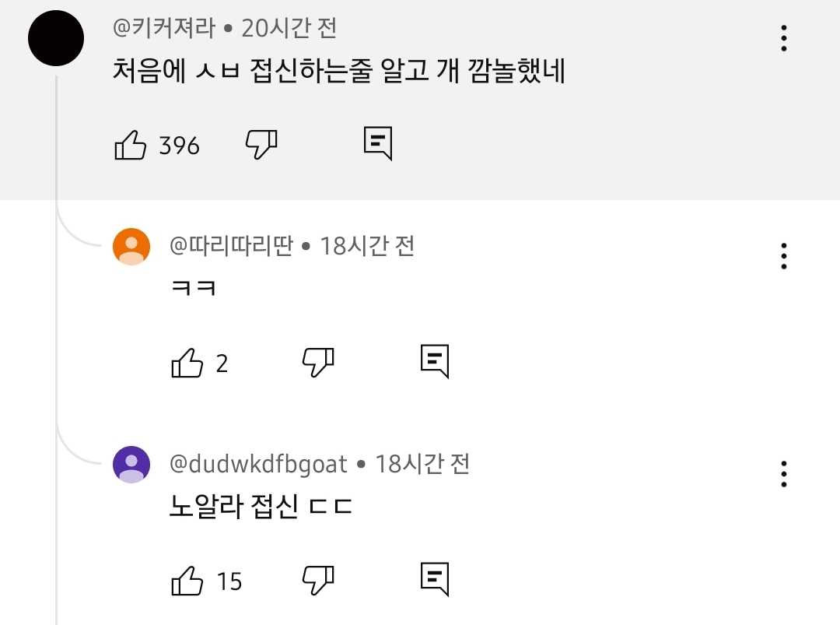
Task: Visit the @dudwkdfbgoat username link
Action: (x=258, y=465)
